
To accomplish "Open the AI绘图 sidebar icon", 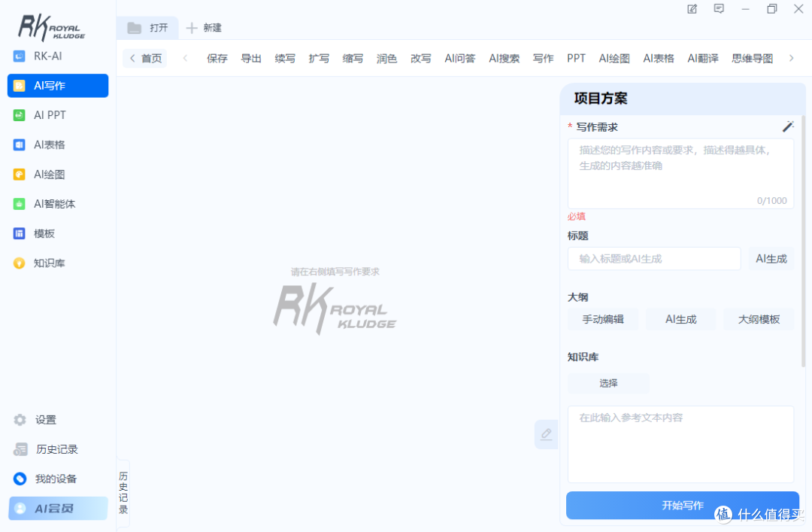I will pos(19,175).
